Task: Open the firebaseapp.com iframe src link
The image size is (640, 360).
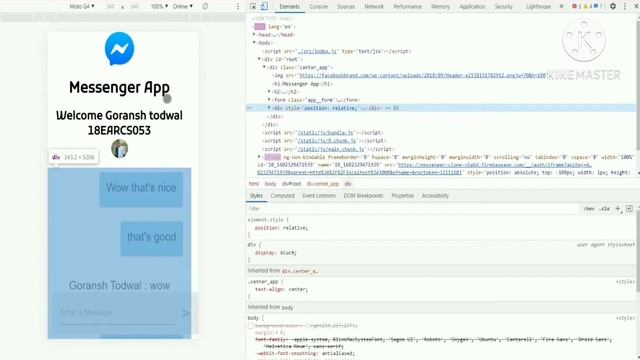Action: [494, 165]
